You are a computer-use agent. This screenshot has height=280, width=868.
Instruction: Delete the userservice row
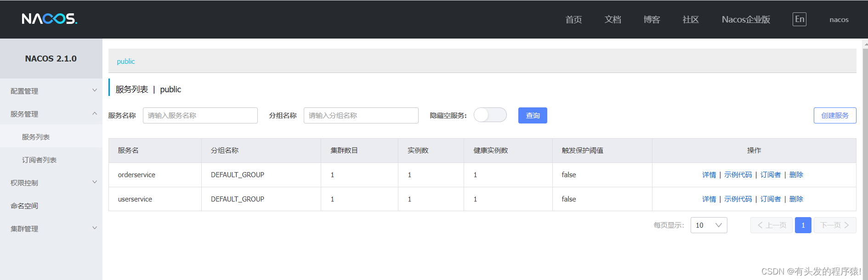click(x=796, y=199)
